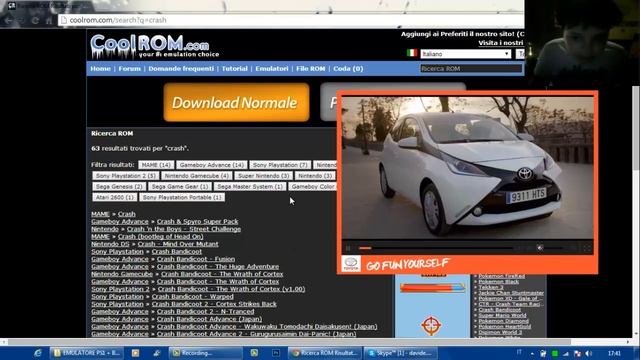Click the Download Normale button
The image size is (640, 360).
pyautogui.click(x=236, y=102)
